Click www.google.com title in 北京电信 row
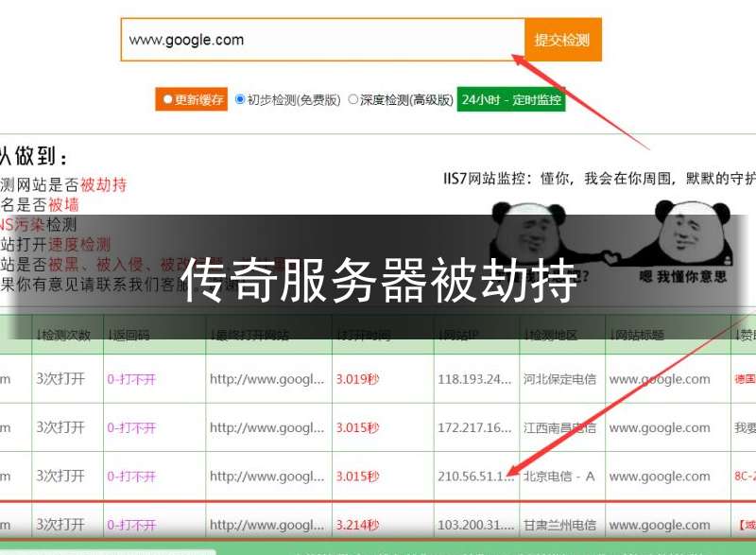The width and height of the screenshot is (756, 555). click(660, 477)
